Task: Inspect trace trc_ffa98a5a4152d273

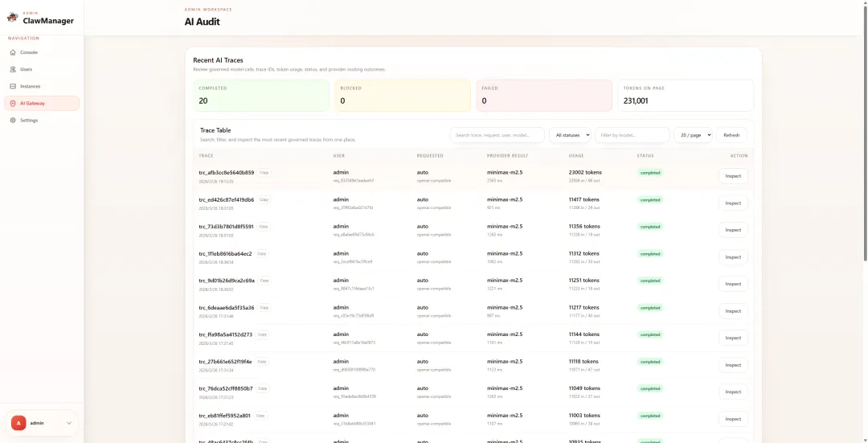Action: click(733, 338)
